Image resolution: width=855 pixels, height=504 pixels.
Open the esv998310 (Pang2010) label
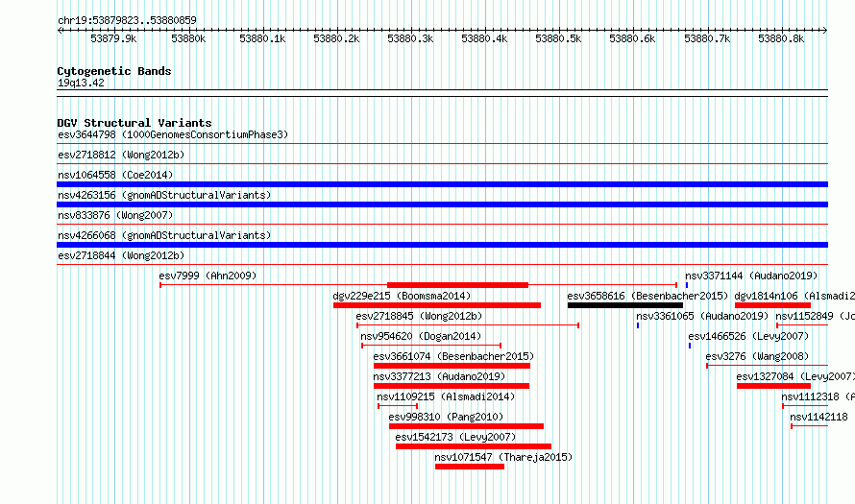(446, 417)
